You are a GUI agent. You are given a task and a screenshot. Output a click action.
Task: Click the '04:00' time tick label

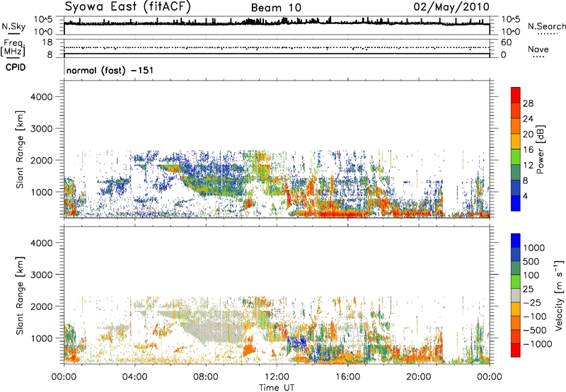coord(134,377)
